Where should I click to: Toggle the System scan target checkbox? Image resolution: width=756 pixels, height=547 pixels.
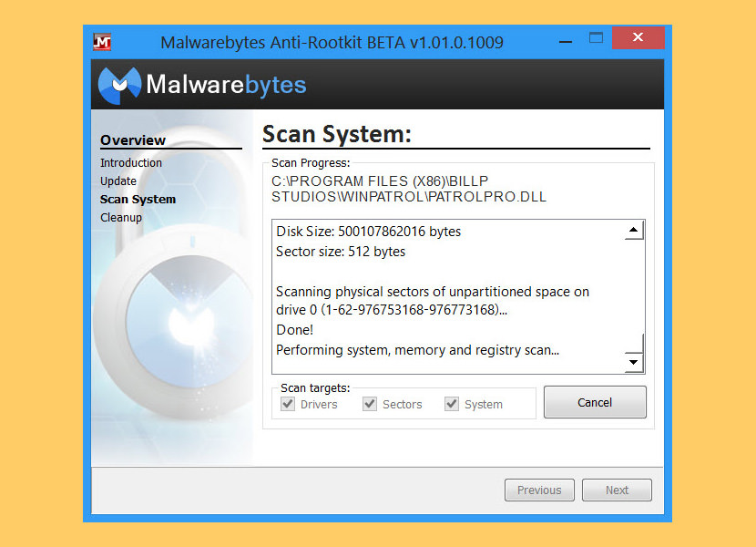[452, 404]
